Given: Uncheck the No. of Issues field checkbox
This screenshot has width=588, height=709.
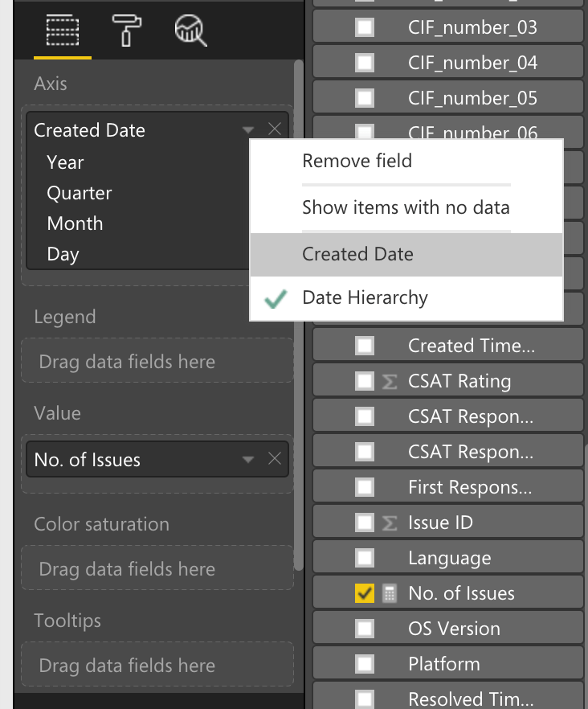Looking at the screenshot, I should (x=365, y=594).
